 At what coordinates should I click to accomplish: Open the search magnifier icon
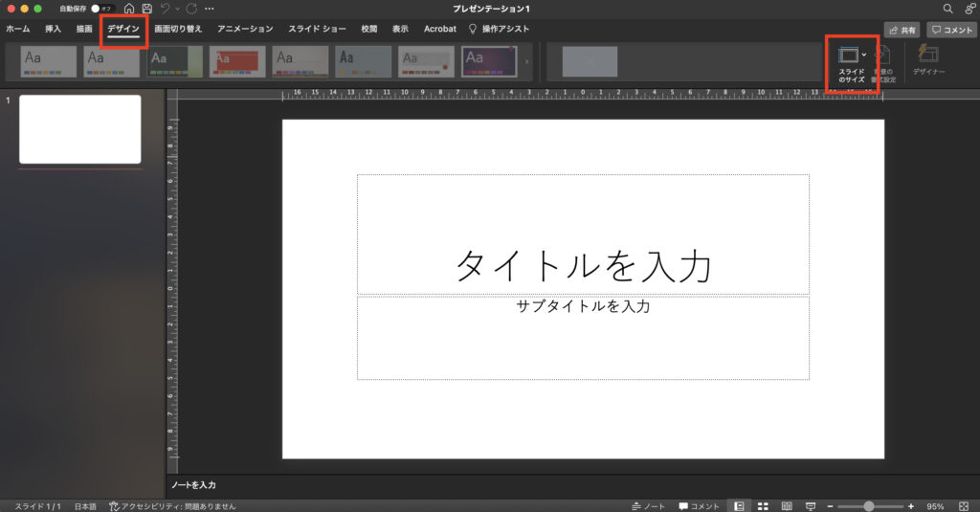[x=947, y=9]
